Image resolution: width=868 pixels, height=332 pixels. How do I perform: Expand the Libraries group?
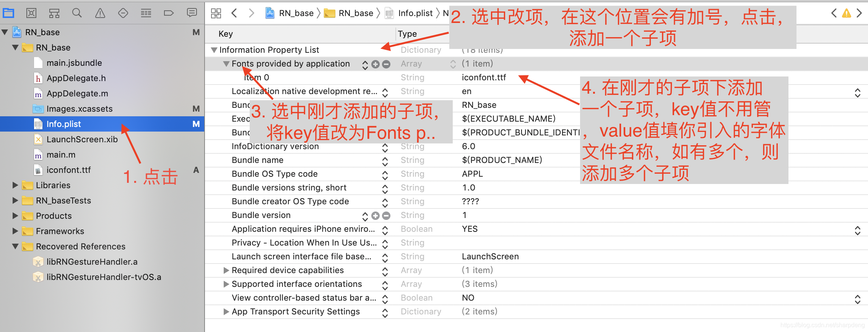click(15, 186)
